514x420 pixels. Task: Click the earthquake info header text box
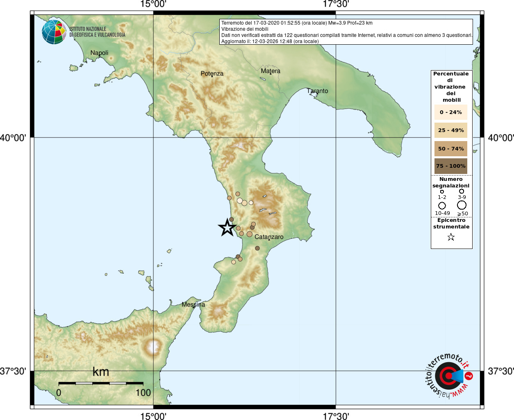coord(346,32)
